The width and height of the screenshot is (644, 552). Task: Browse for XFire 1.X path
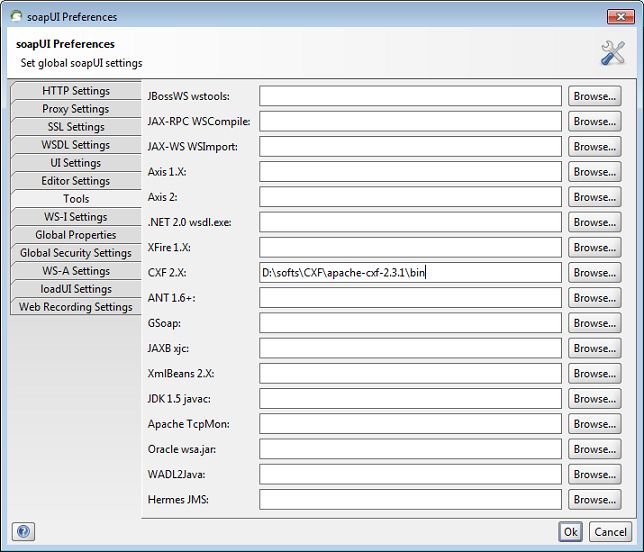(x=594, y=248)
